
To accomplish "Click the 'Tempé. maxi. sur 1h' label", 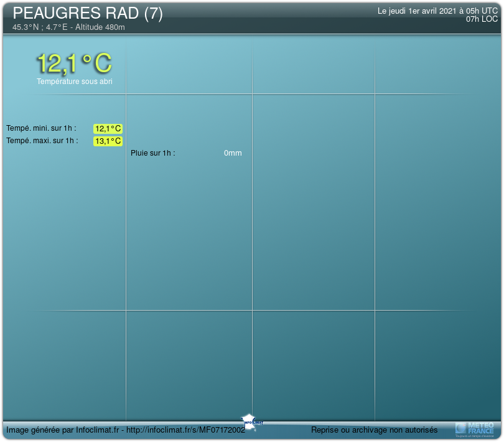I will click(x=42, y=141).
